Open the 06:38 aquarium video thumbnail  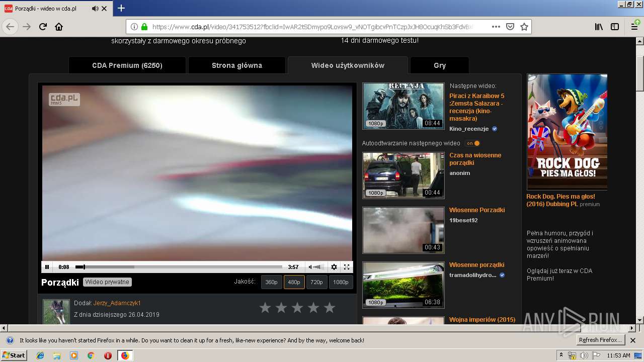404,285
